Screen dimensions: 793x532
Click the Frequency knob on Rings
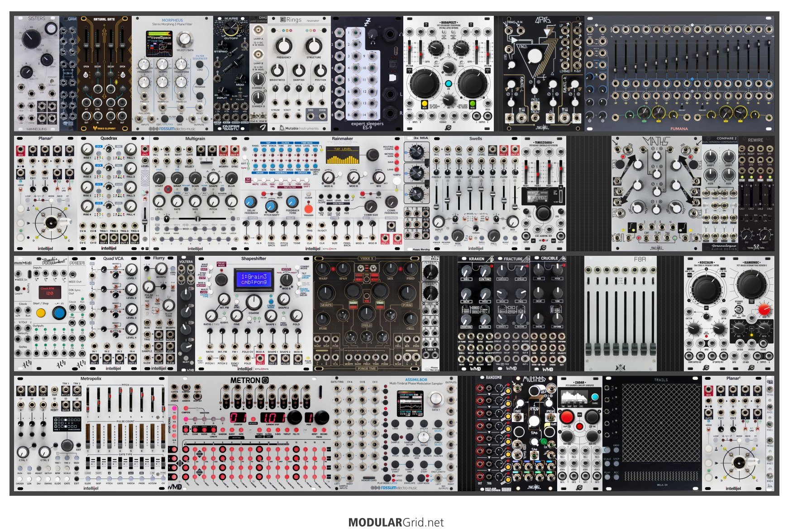pyautogui.click(x=284, y=46)
